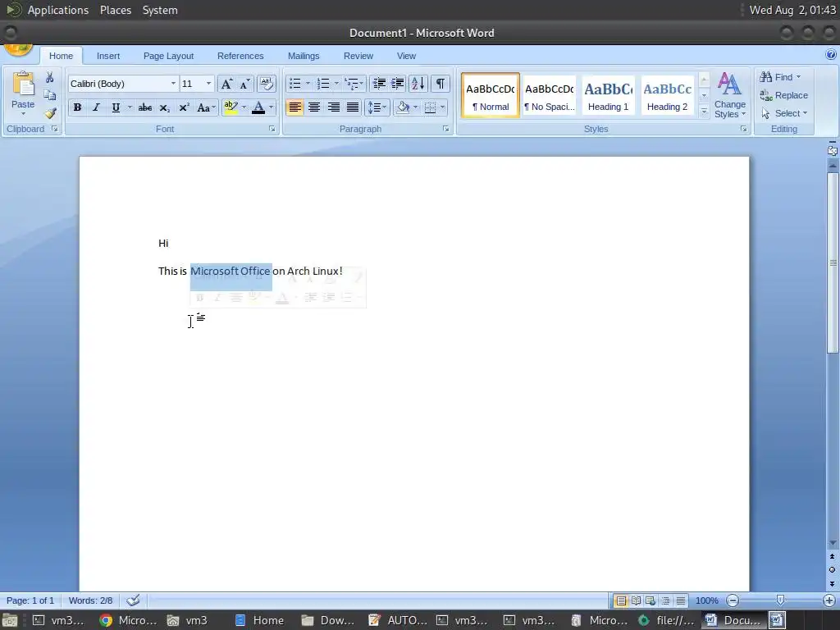Apply the Heading 1 style
The image size is (840, 630).
[x=608, y=96]
